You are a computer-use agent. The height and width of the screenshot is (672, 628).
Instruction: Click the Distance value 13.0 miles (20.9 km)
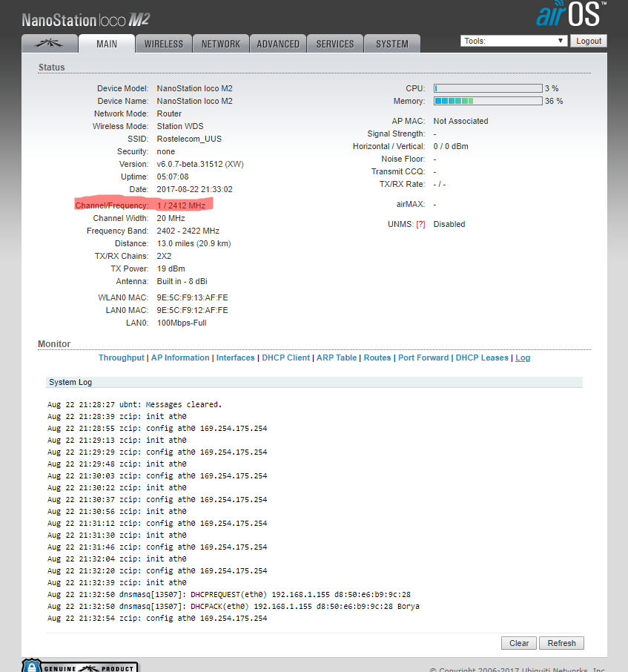tap(194, 243)
